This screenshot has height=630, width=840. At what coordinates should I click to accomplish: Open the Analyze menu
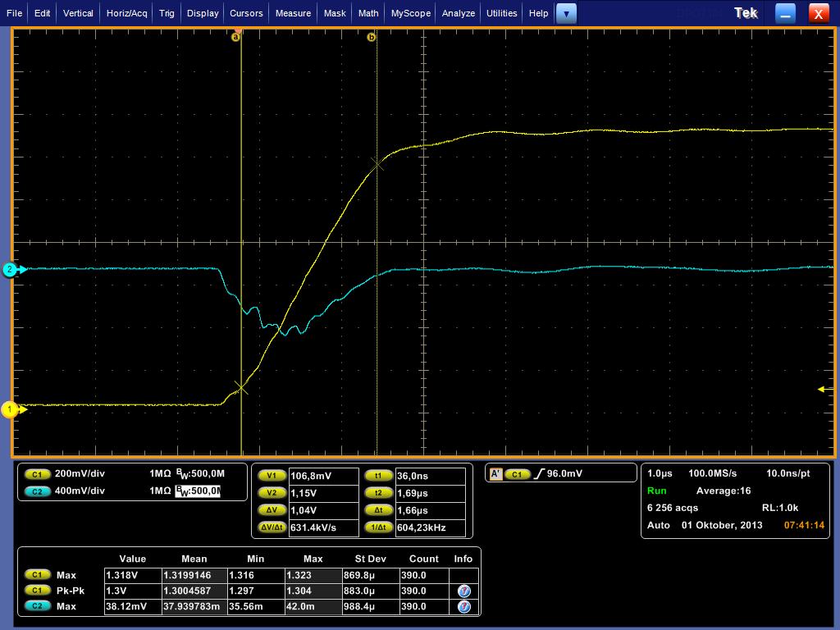tap(459, 13)
